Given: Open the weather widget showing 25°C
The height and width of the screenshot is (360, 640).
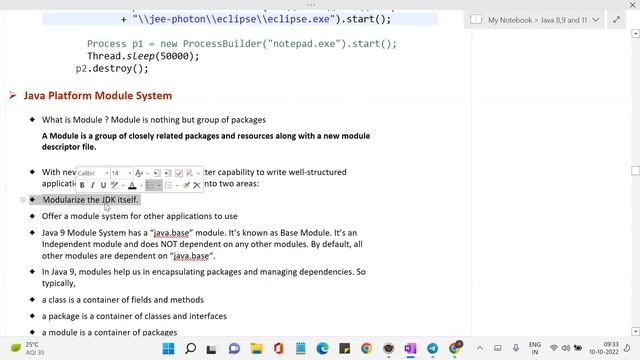Looking at the screenshot, I should click(27, 348).
